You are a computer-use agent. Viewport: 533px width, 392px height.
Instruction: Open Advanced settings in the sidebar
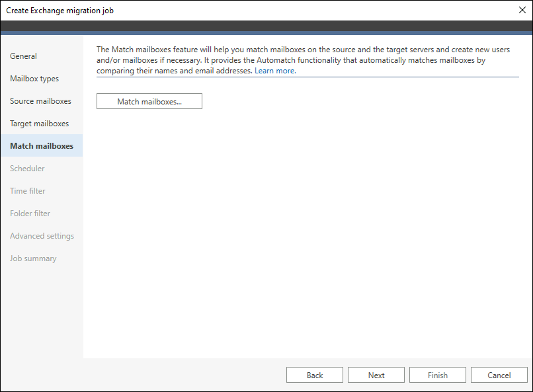(x=42, y=236)
